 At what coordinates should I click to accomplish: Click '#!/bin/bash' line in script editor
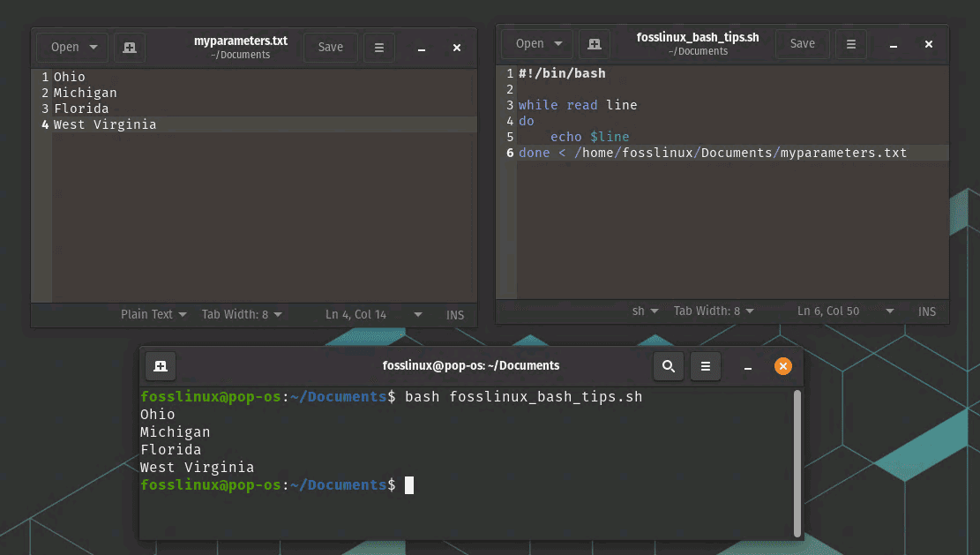click(x=562, y=73)
